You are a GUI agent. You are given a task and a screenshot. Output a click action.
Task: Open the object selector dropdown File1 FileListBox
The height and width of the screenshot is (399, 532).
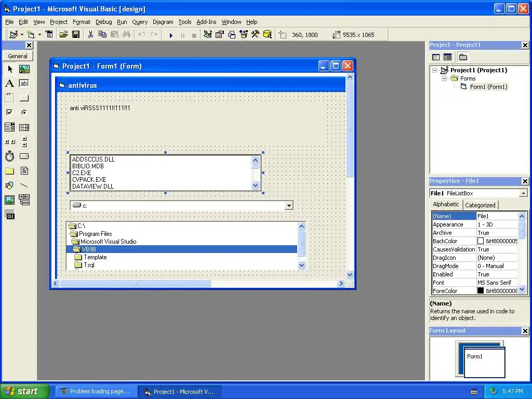[523, 193]
